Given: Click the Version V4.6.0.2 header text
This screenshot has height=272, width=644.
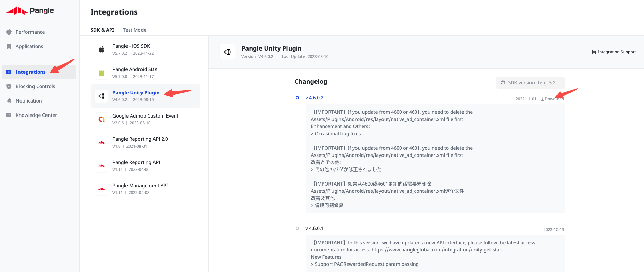Looking at the screenshot, I should click(x=257, y=57).
